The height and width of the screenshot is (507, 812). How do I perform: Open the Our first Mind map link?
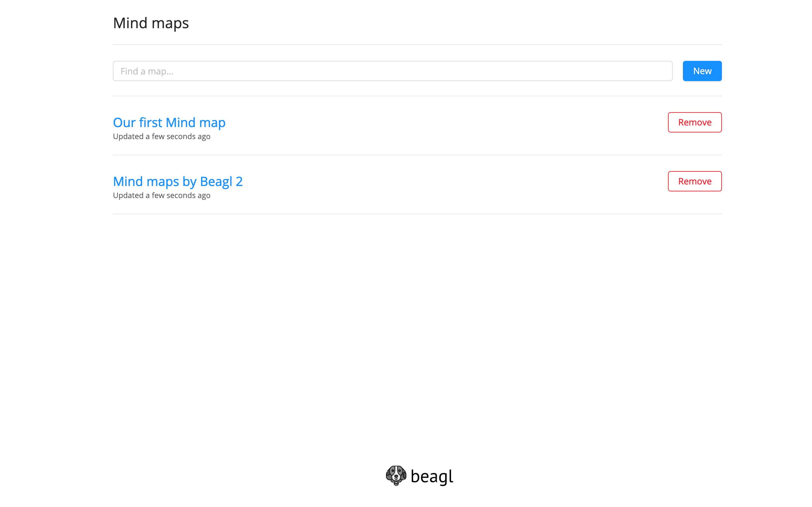(x=169, y=122)
